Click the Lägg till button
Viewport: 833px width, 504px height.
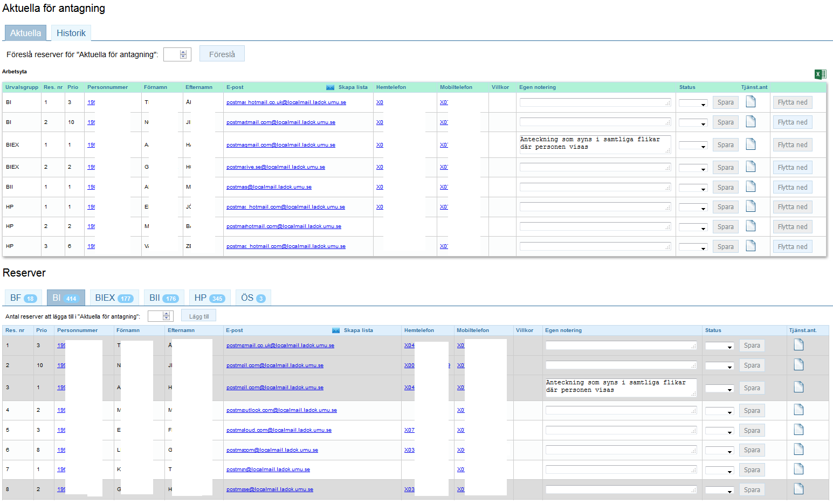199,316
